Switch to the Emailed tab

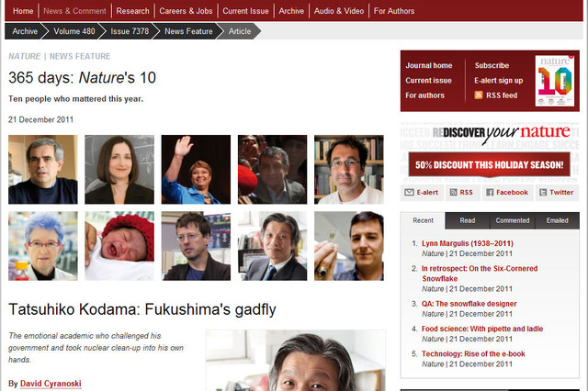(x=558, y=220)
